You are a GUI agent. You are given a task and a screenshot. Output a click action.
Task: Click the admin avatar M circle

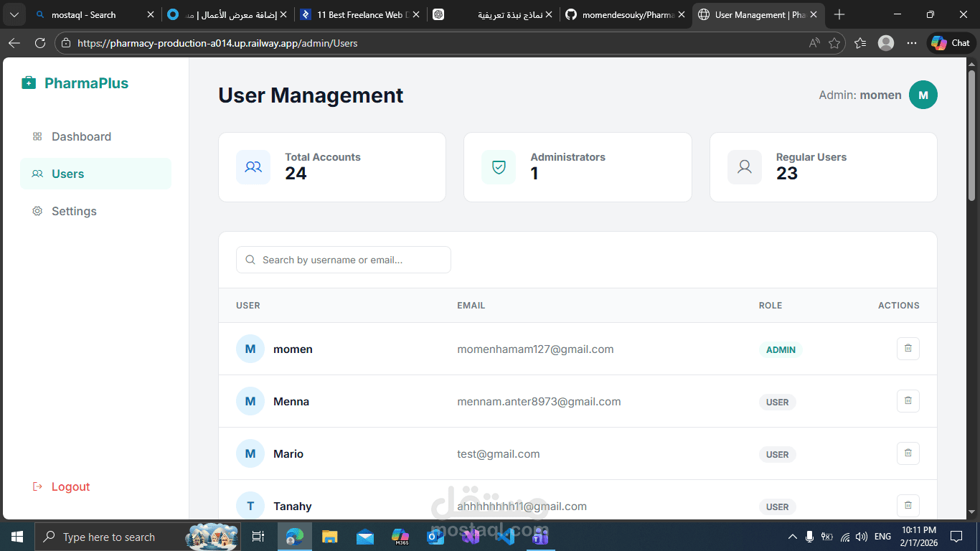[923, 95]
